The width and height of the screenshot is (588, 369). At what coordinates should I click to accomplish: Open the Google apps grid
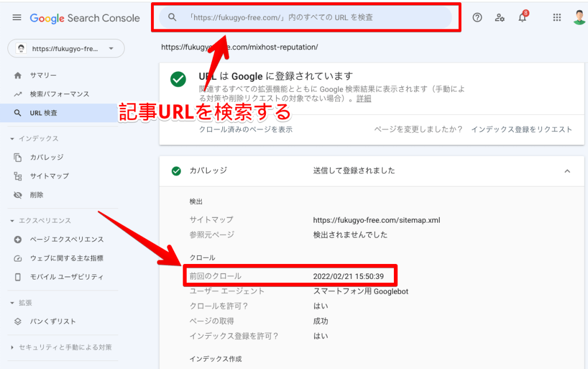click(557, 18)
